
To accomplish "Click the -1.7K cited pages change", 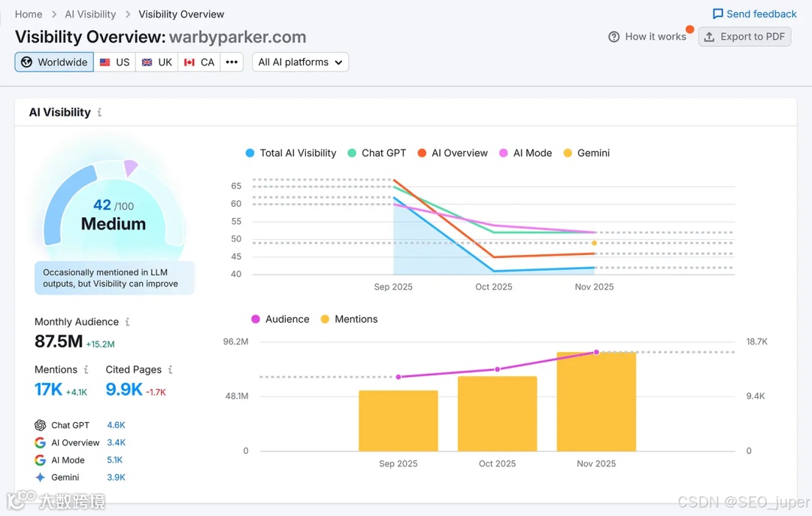I will 156,392.
